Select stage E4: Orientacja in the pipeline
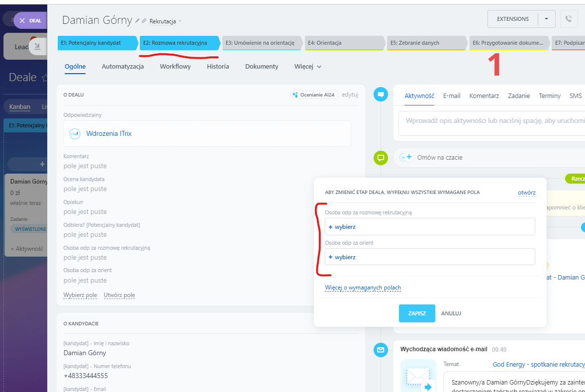 click(344, 43)
